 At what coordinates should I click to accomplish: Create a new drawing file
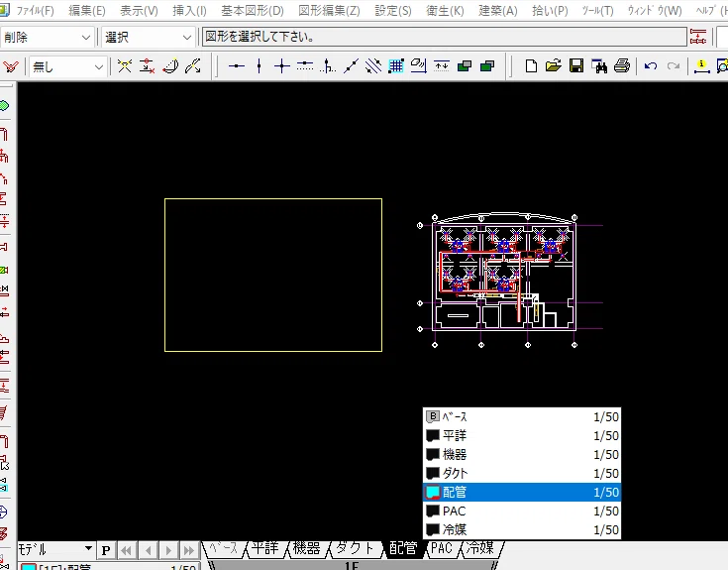tap(531, 66)
